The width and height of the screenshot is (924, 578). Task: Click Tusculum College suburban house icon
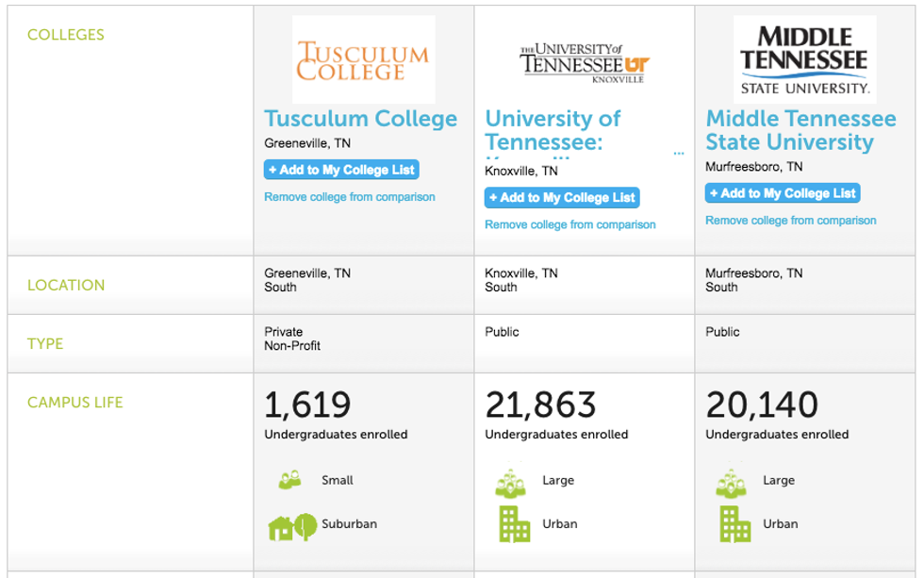291,525
